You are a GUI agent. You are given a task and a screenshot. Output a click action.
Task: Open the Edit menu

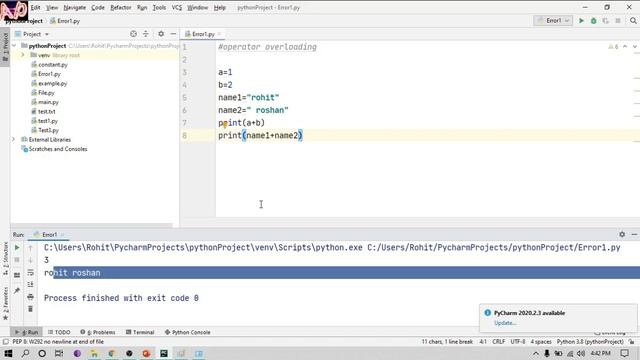36,7
